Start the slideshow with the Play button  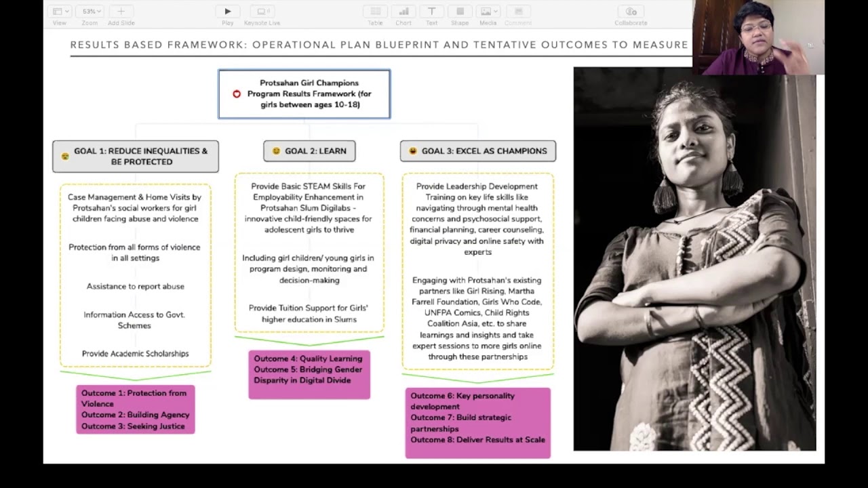pyautogui.click(x=228, y=12)
